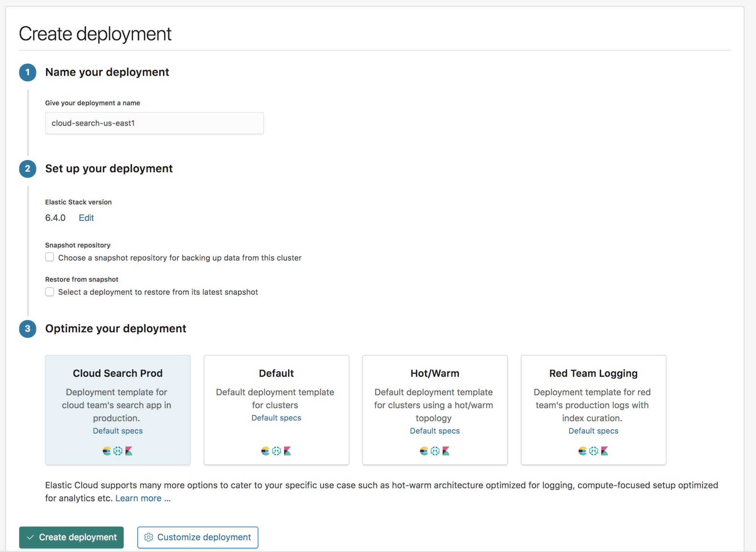Click the 'Create deployment' page title

tap(95, 34)
